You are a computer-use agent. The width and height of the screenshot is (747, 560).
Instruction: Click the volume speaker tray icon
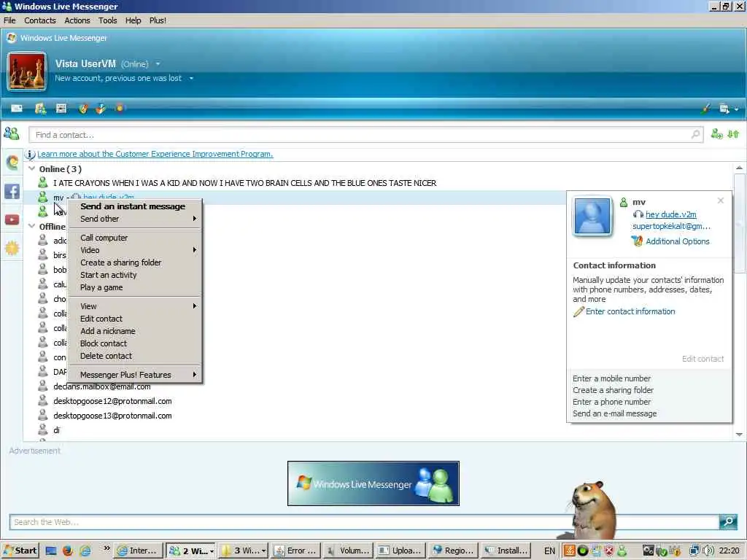click(708, 551)
